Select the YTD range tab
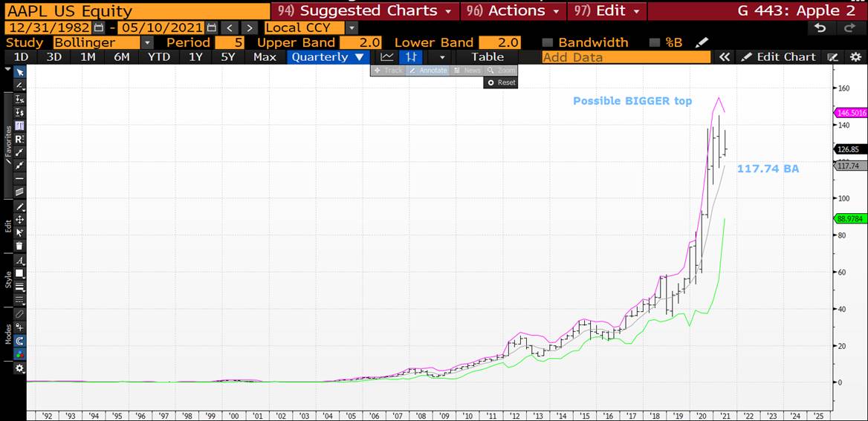 [160, 57]
